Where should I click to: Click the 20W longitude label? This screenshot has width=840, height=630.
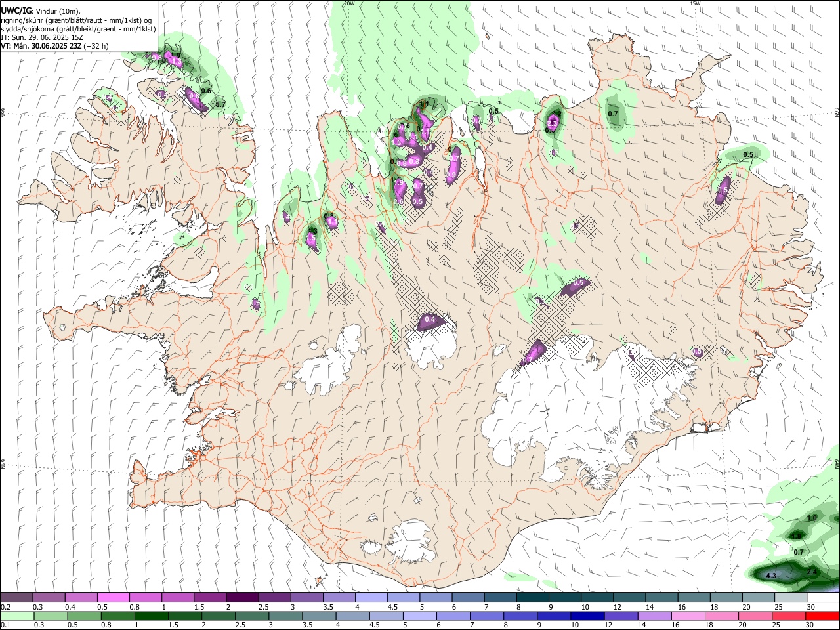(349, 3)
